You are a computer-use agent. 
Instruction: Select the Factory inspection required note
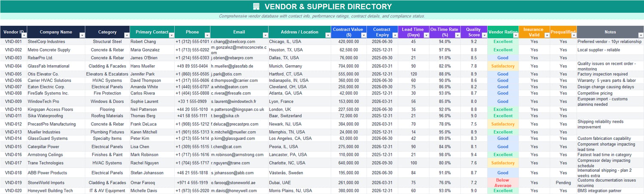click(x=611, y=74)
